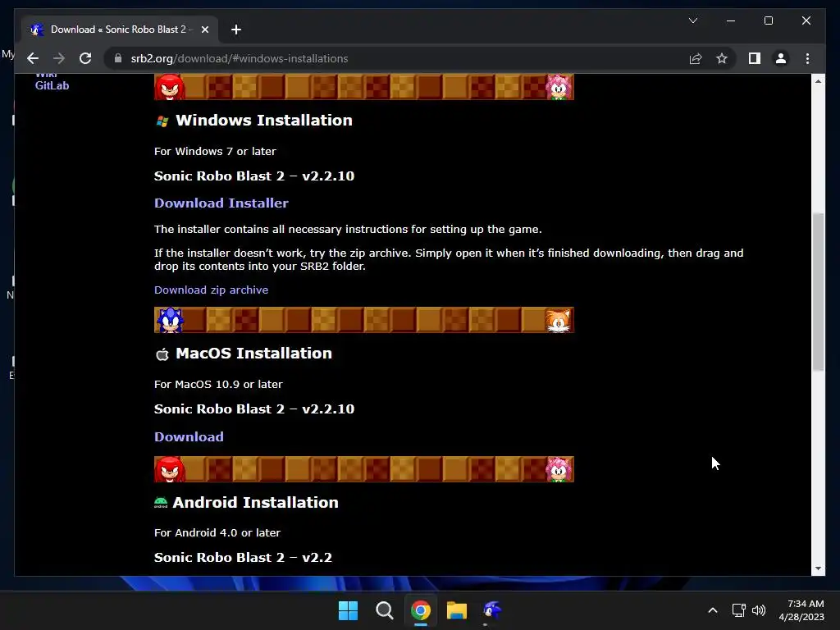Select the Download « Sonic Robo Blast 2 tab

(120, 30)
